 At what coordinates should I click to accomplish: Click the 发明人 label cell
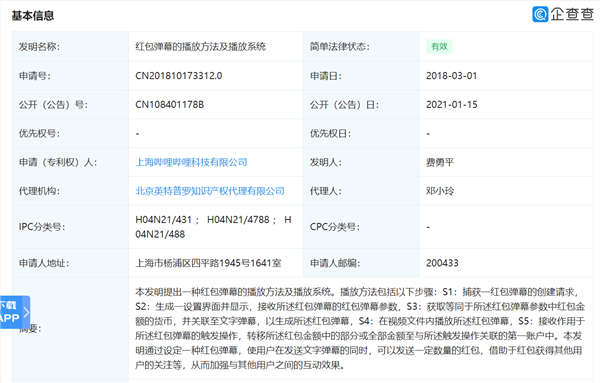pos(361,162)
